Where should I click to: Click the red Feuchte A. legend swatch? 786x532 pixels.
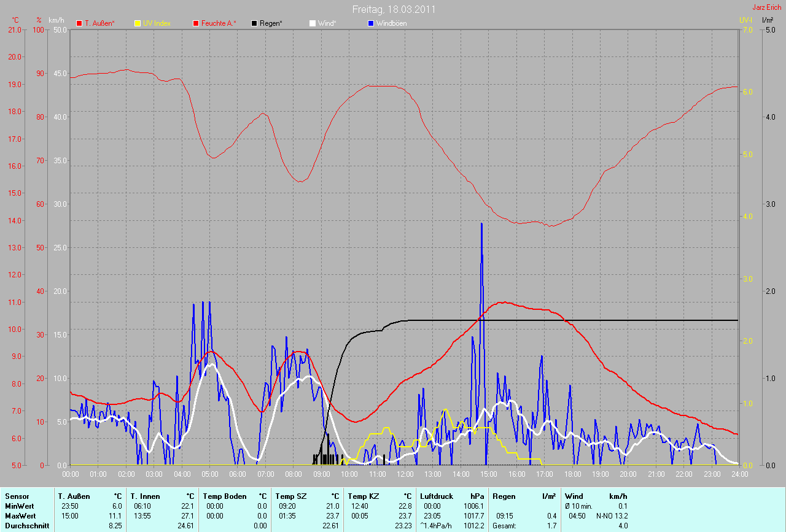click(x=196, y=23)
